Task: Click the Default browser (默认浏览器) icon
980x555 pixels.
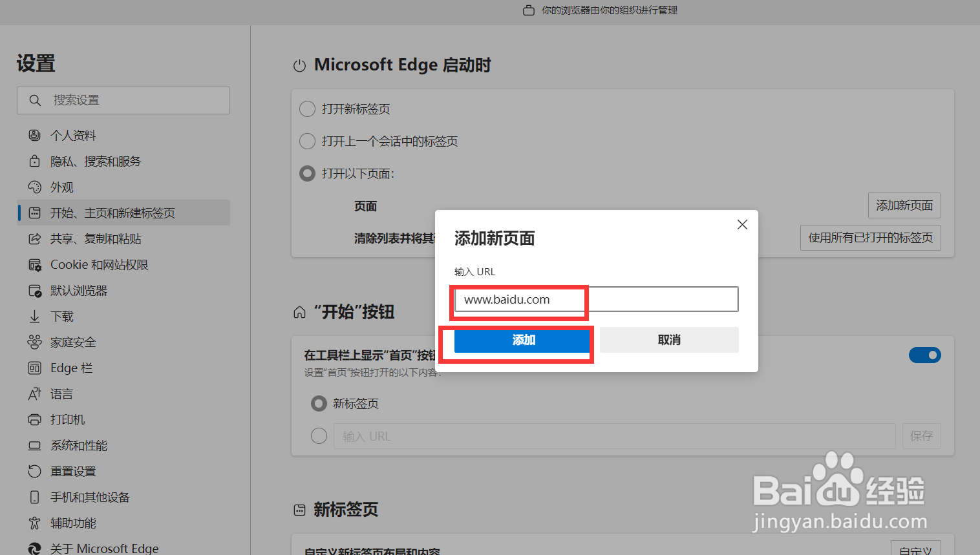Action: [x=35, y=291]
